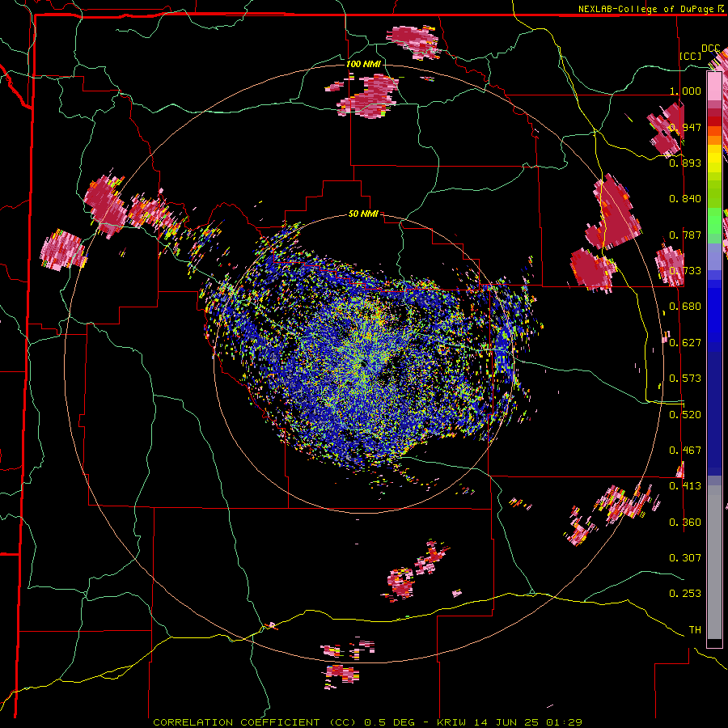Click the 0.413 scale value
728x728 pixels.
685,486
